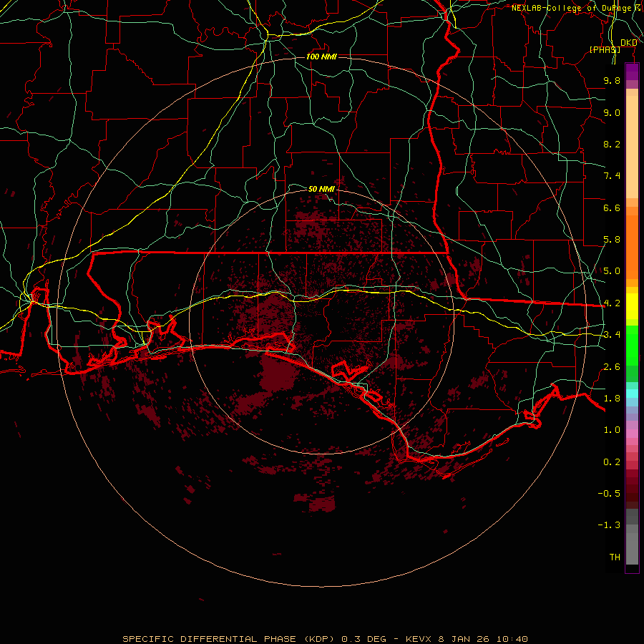Pick the pink color scale segment
Screen dimensions: 644x644
[632, 434]
